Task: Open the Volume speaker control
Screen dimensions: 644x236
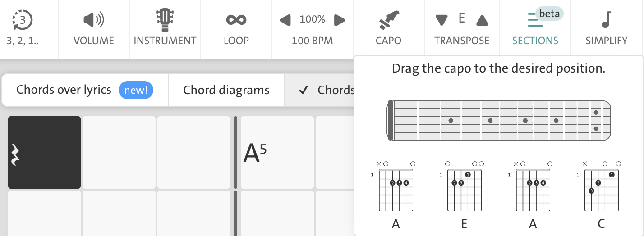Action: [94, 20]
